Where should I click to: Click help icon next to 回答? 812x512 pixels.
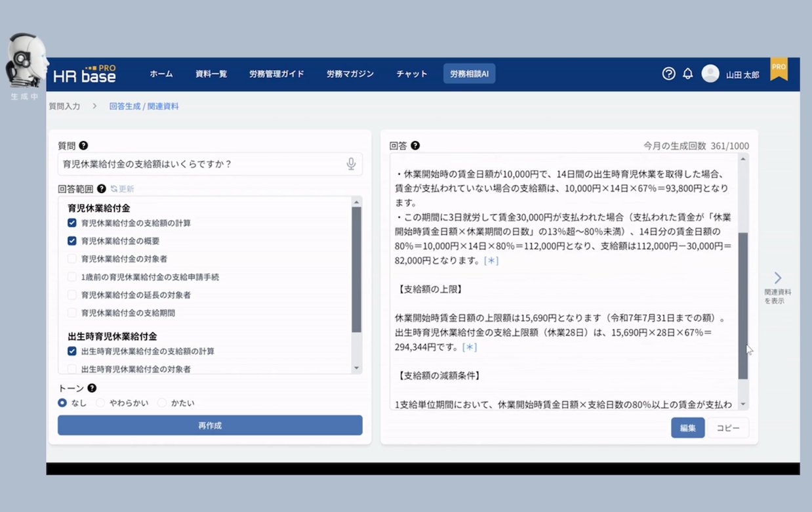[415, 146]
